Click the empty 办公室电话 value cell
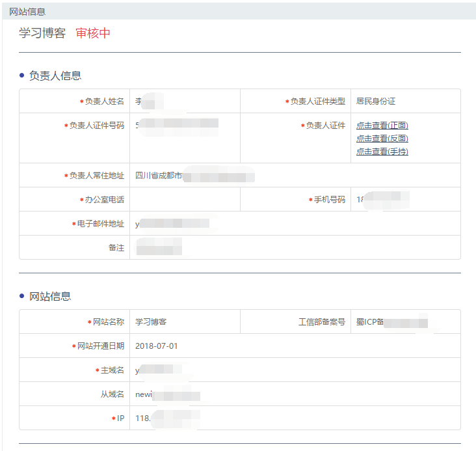 pos(185,200)
